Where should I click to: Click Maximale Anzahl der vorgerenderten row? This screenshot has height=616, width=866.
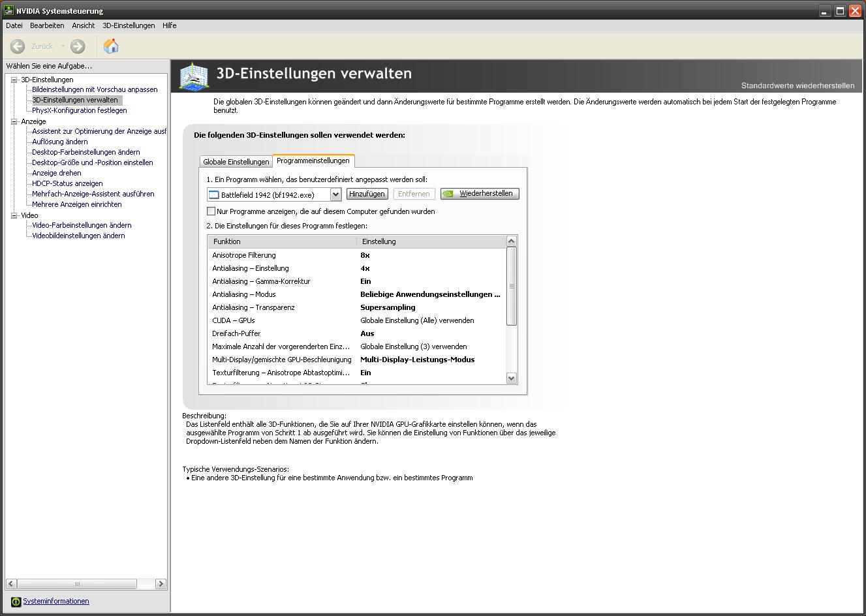click(357, 346)
